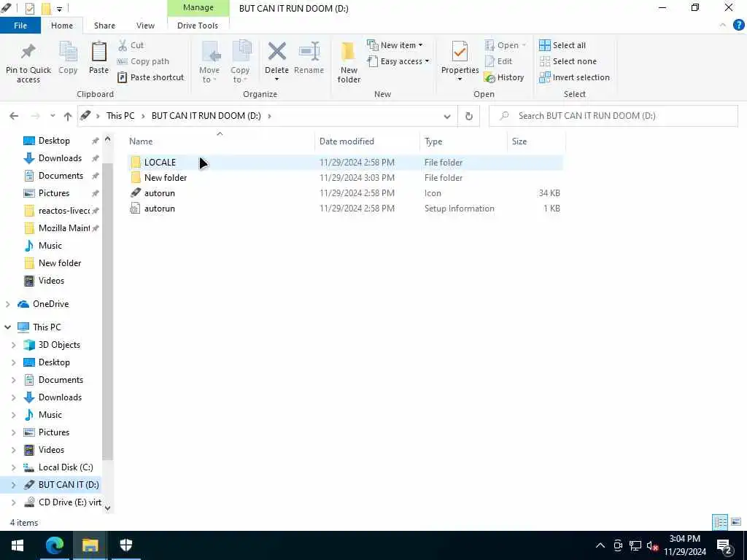Click the Up one level arrow

[x=68, y=116]
